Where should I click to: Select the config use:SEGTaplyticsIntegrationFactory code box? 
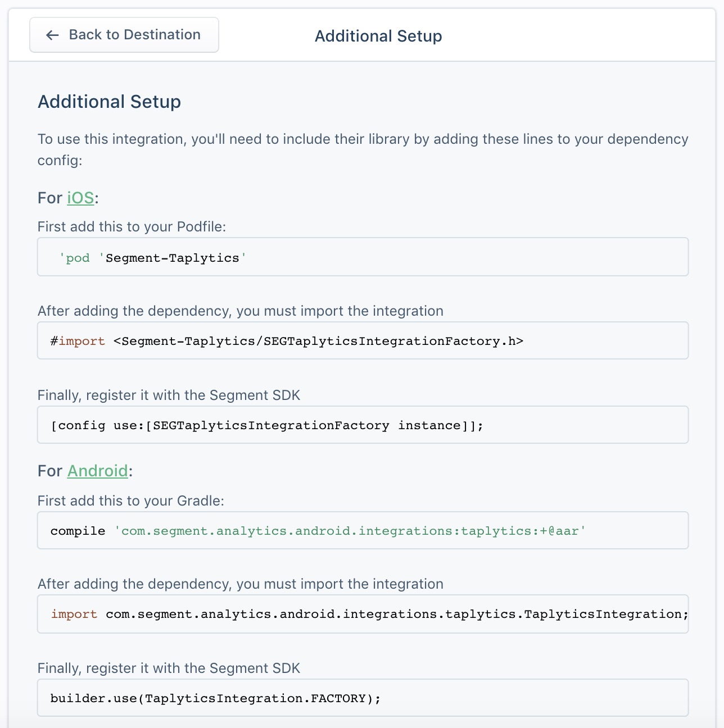tap(363, 425)
